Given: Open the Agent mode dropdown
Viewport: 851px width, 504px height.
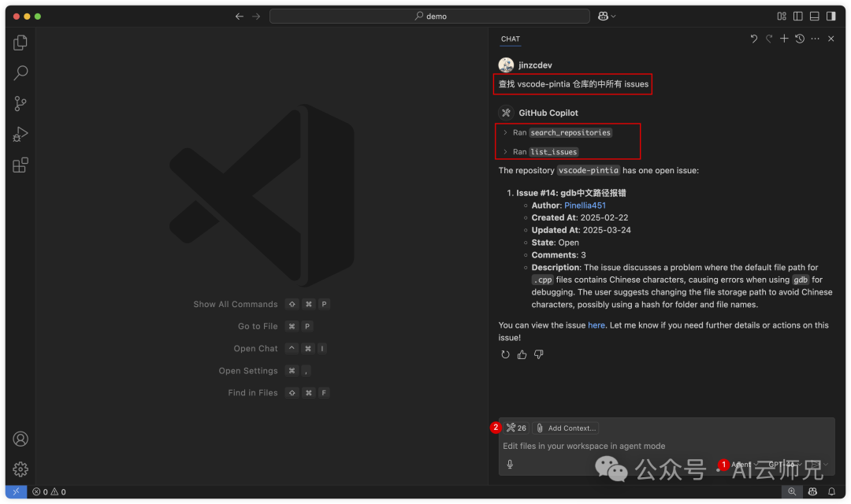Looking at the screenshot, I should [x=744, y=465].
